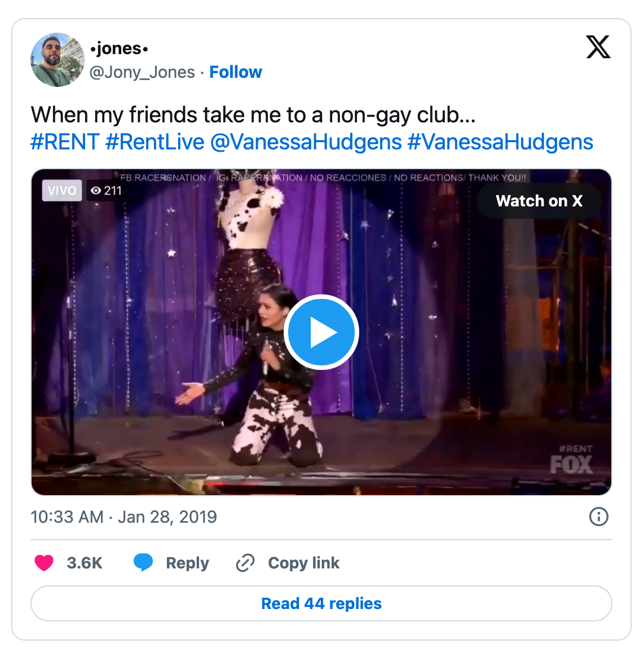This screenshot has height=653, width=644.
Task: Click the eye viewer count icon on video
Action: [96, 191]
